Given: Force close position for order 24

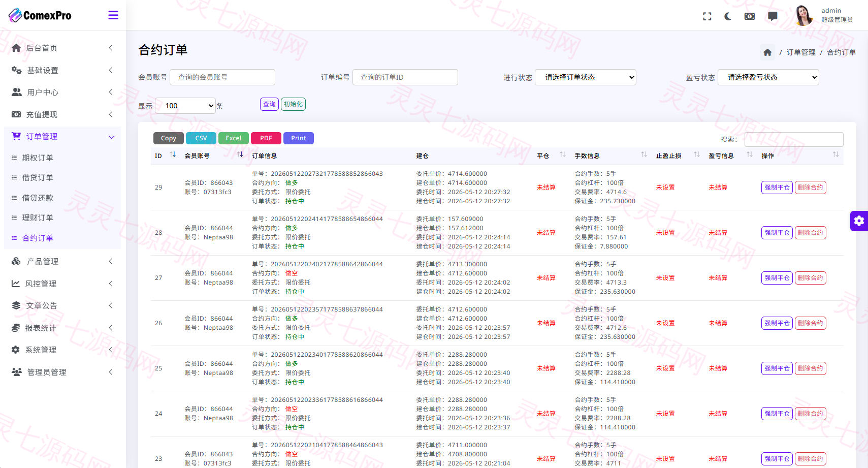Looking at the screenshot, I should coord(777,414).
